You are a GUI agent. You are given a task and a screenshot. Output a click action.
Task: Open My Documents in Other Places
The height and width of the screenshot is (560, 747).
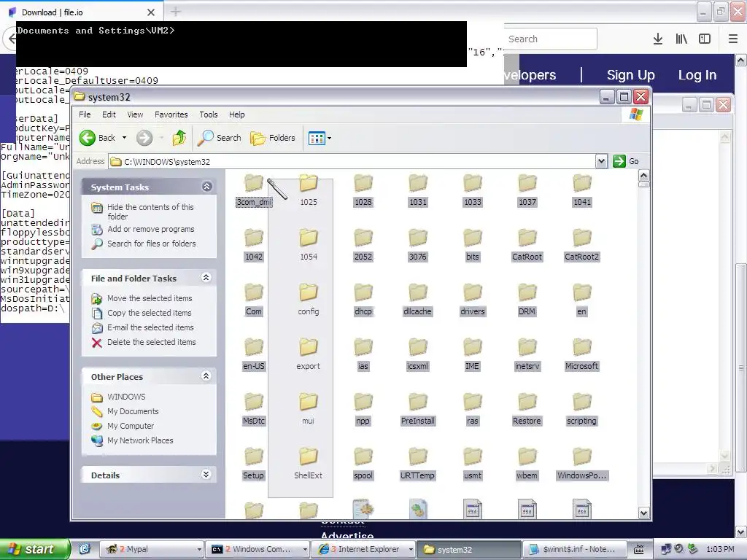click(x=133, y=411)
